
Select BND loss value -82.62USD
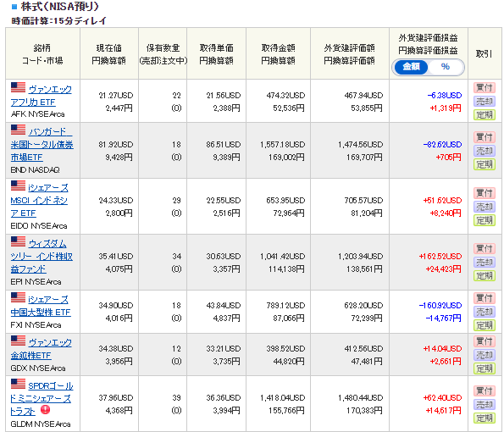click(x=442, y=145)
